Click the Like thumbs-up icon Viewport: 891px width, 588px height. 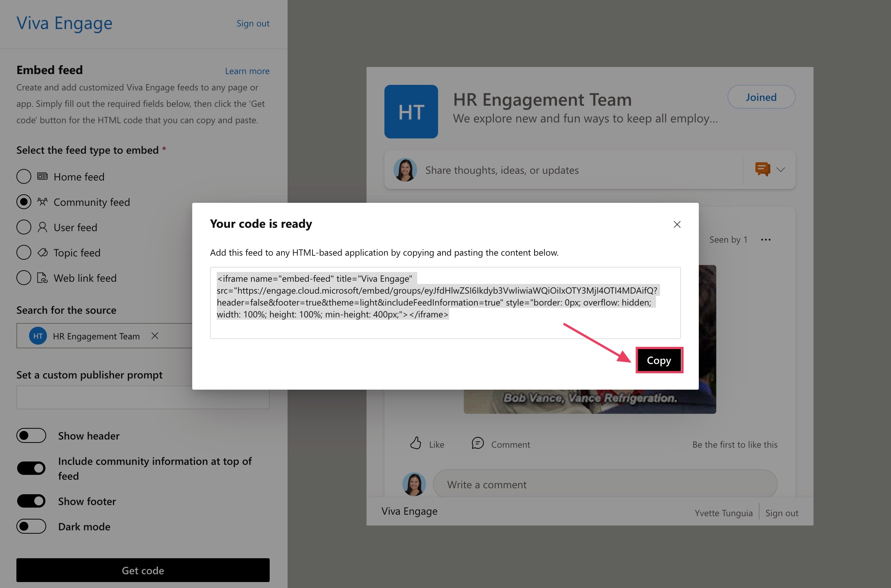point(415,443)
